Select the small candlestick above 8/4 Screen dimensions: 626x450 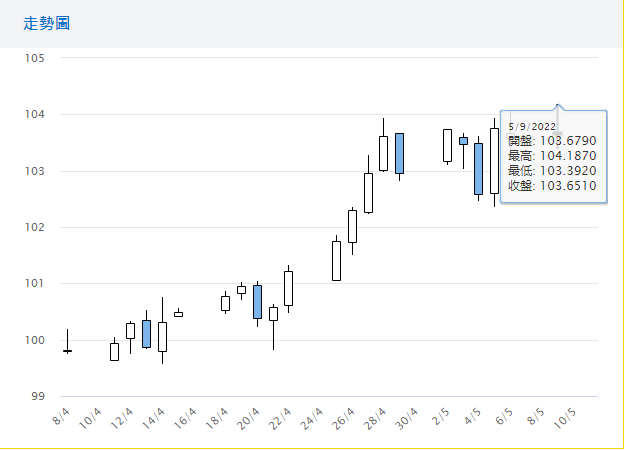pyautogui.click(x=67, y=351)
